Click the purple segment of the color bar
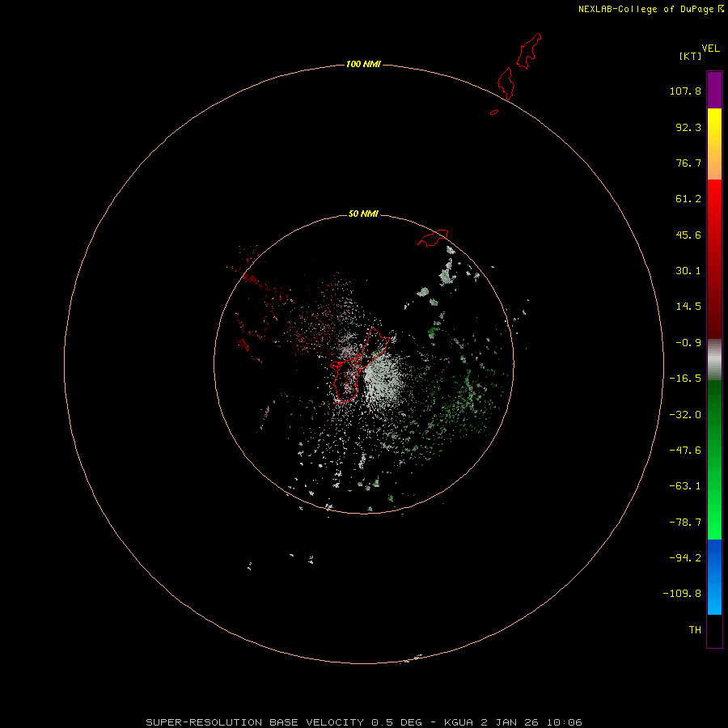The height and width of the screenshot is (728, 728). pyautogui.click(x=714, y=90)
